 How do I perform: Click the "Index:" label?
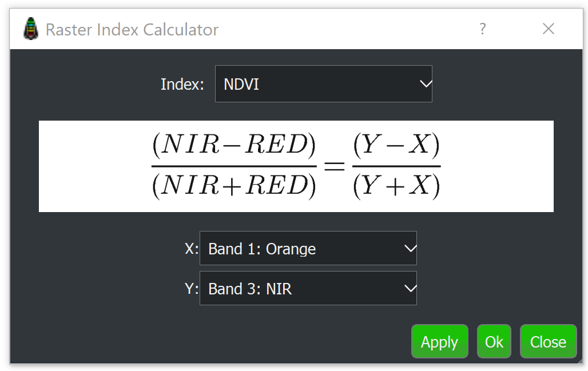(182, 85)
